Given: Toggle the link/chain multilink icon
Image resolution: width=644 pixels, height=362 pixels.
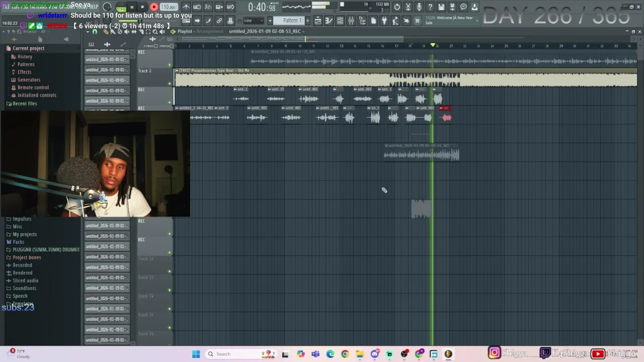Looking at the screenshot, I should point(219,21).
